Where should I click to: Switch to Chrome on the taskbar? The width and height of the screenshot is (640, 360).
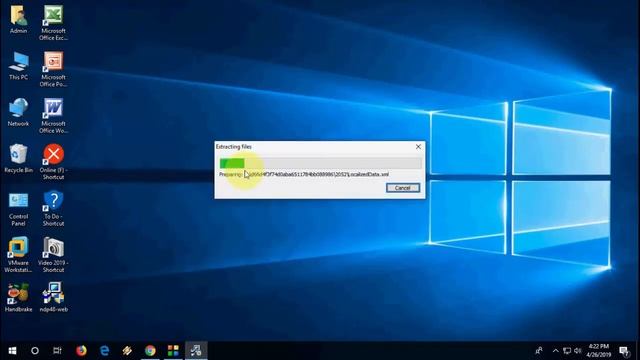(x=150, y=351)
